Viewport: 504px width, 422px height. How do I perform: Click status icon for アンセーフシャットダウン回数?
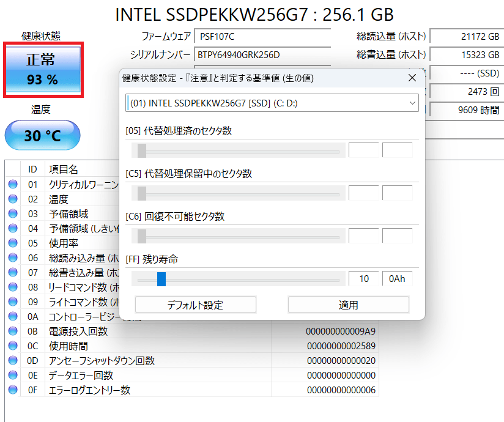[12, 361]
